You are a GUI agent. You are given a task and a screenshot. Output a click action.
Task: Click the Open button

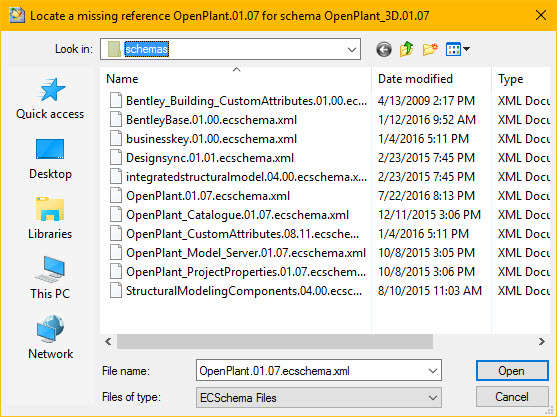pos(512,371)
